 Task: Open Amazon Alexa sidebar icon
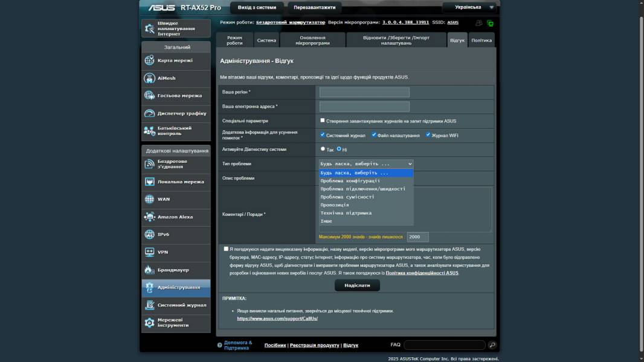[x=149, y=217]
